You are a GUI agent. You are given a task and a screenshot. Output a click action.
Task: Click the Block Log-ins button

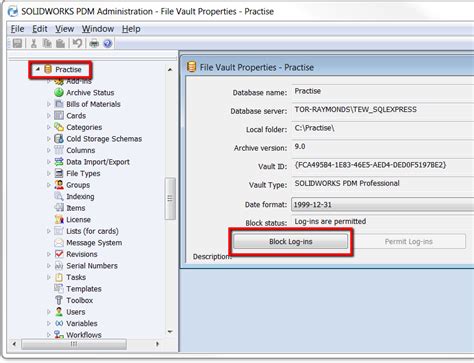tap(291, 242)
